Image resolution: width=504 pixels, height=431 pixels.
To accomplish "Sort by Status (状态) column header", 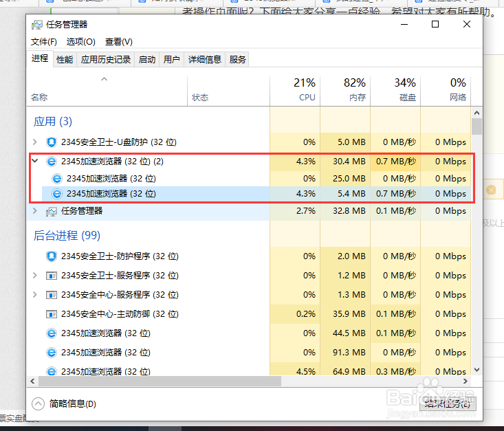I will point(228,91).
